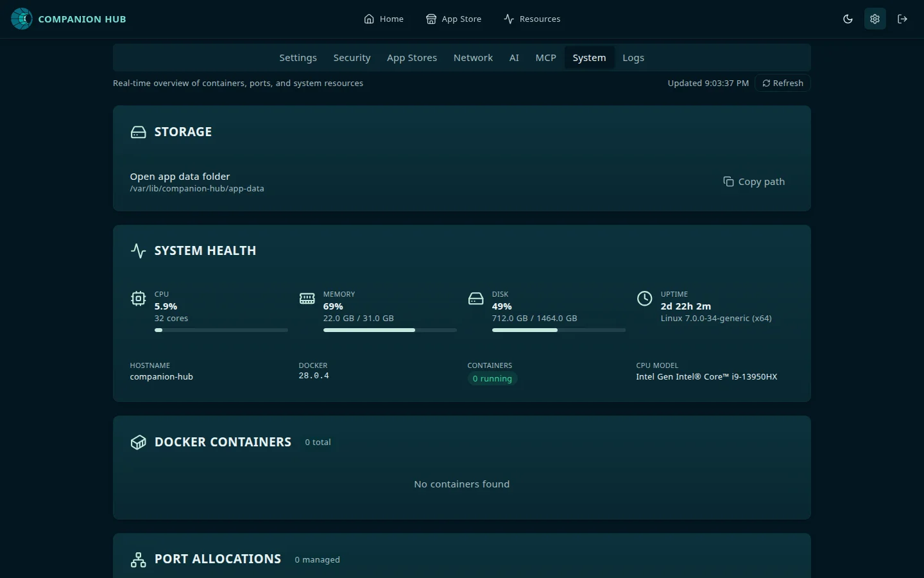Click the Memory module icon
This screenshot has width=924, height=578.
(307, 299)
